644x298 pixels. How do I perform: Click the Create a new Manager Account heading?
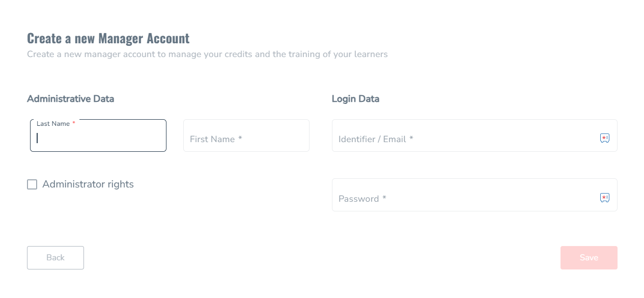pyautogui.click(x=108, y=38)
